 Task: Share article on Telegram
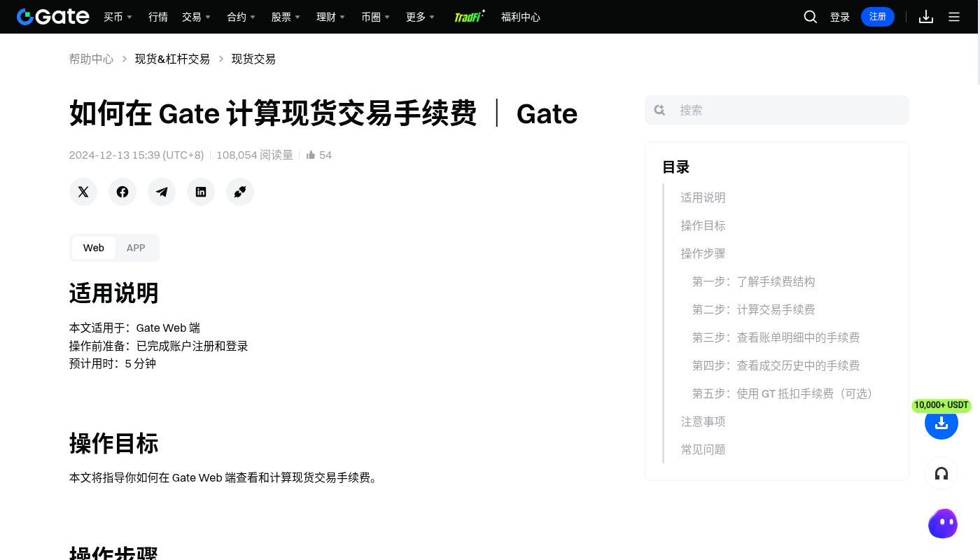pyautogui.click(x=162, y=192)
